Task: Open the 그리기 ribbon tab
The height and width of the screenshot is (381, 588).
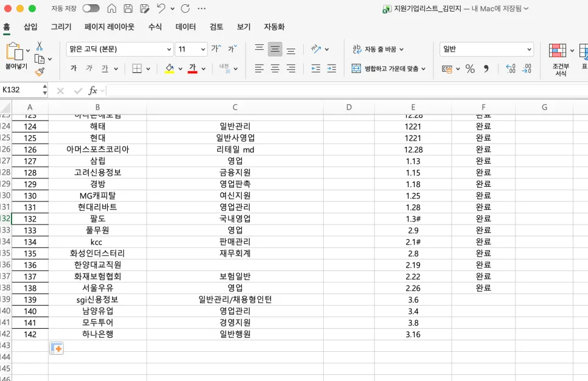Action: (x=61, y=27)
